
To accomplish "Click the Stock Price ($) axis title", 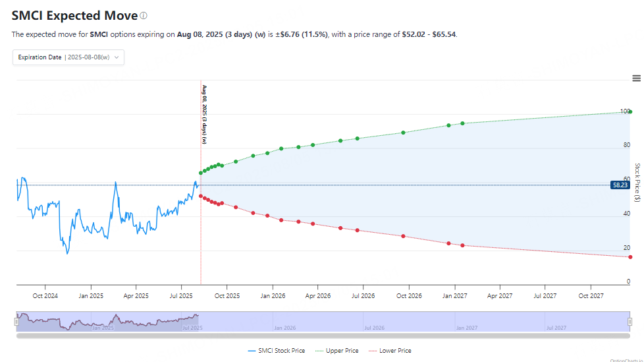I will pyautogui.click(x=637, y=182).
